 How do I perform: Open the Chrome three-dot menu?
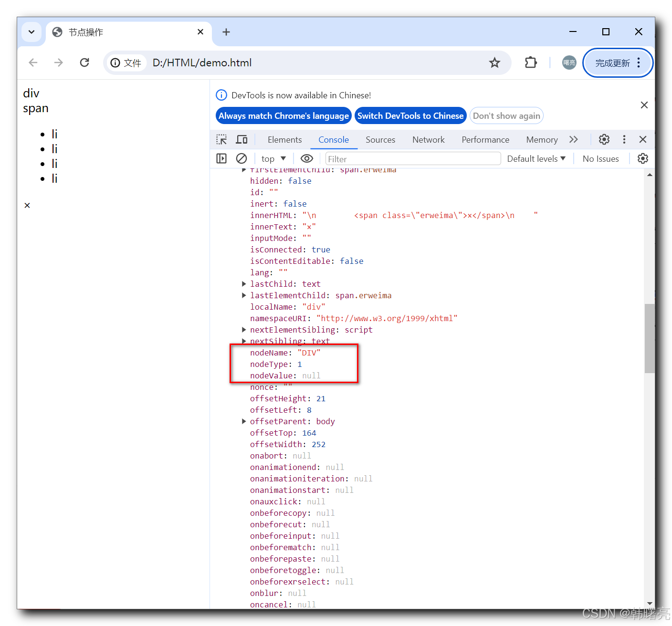[x=639, y=63]
